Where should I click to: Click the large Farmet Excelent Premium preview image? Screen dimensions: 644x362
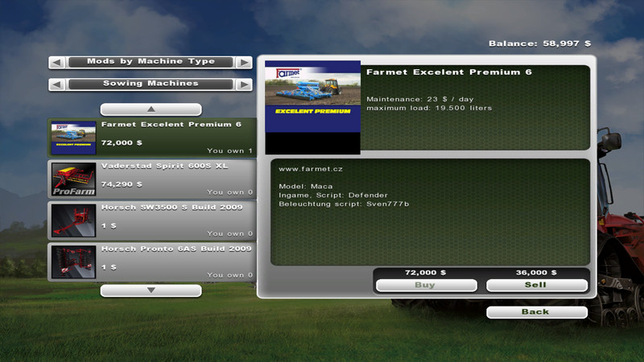point(312,107)
